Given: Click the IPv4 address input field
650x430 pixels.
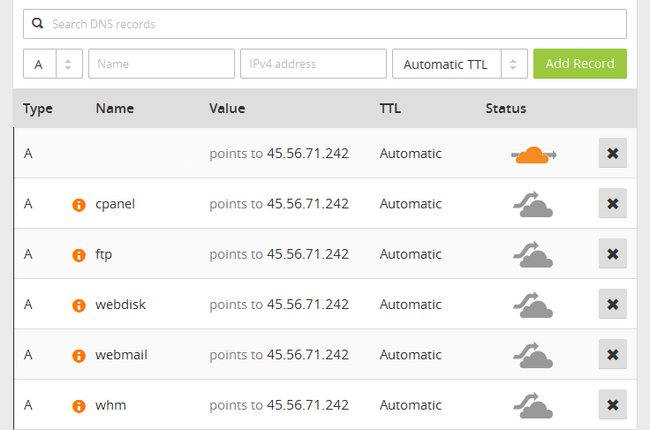Looking at the screenshot, I should pos(313,64).
